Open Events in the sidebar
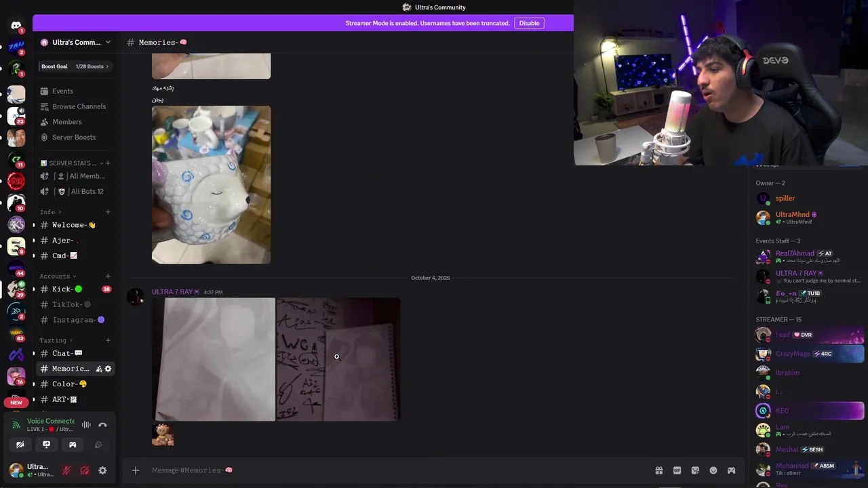The height and width of the screenshot is (488, 868). (x=75, y=91)
